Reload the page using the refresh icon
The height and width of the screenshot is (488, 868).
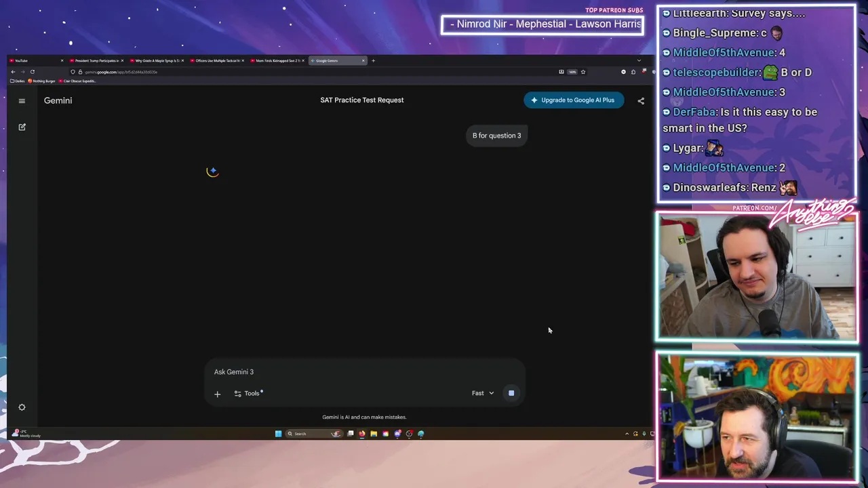(32, 72)
